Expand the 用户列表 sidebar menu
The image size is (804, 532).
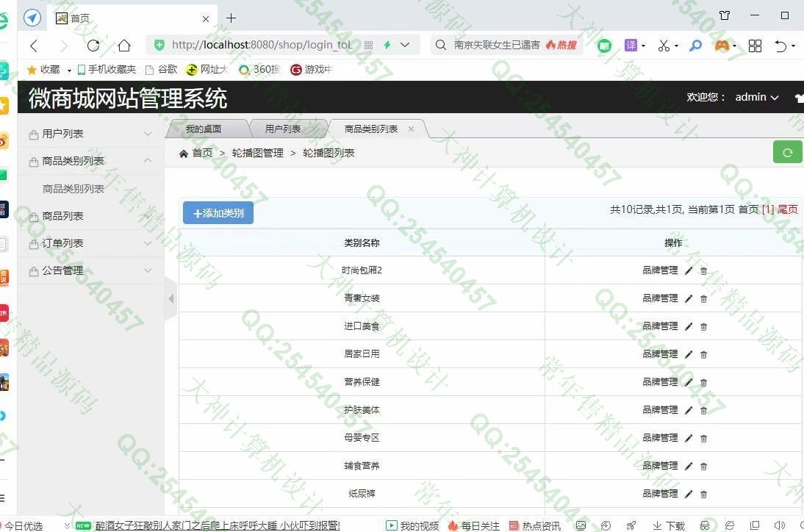pyautogui.click(x=90, y=134)
